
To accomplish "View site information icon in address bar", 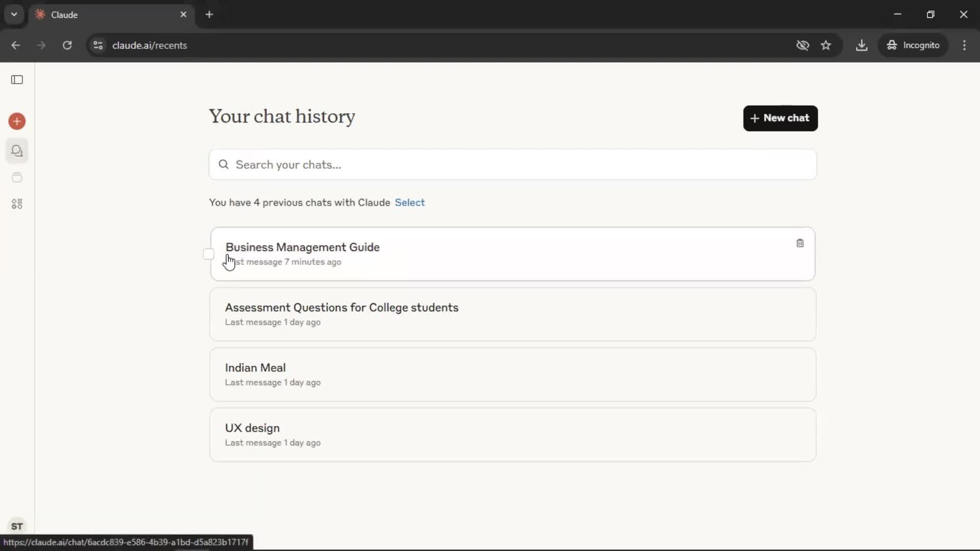I will 98,45.
